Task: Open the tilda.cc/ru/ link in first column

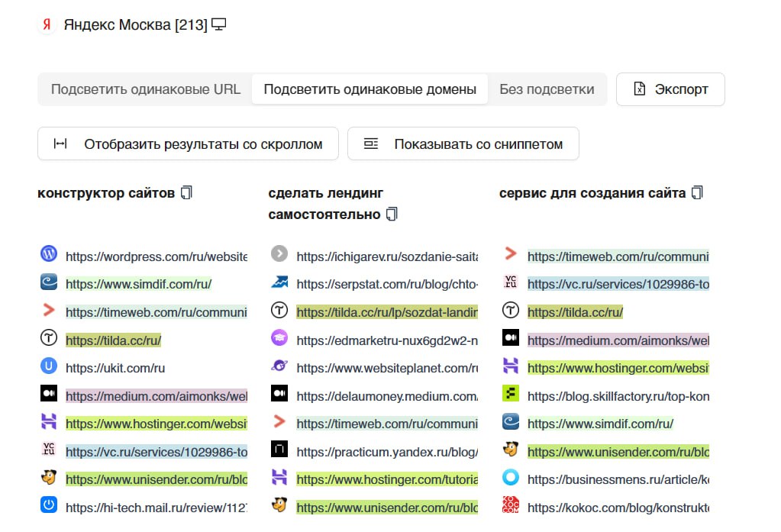Action: [x=114, y=340]
